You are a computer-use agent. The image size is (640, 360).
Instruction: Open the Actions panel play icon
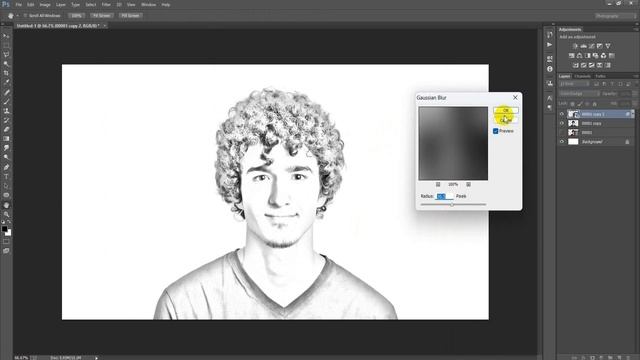coord(549,45)
